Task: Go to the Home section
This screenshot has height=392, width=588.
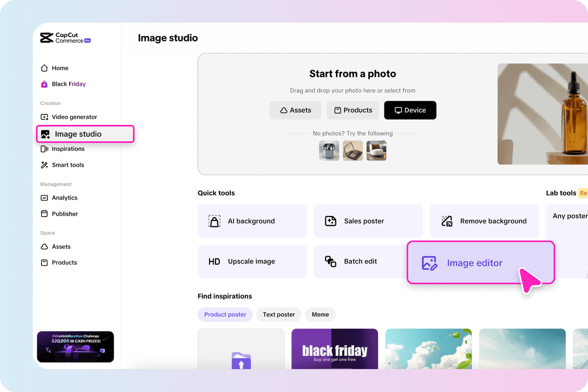Action: click(60, 67)
